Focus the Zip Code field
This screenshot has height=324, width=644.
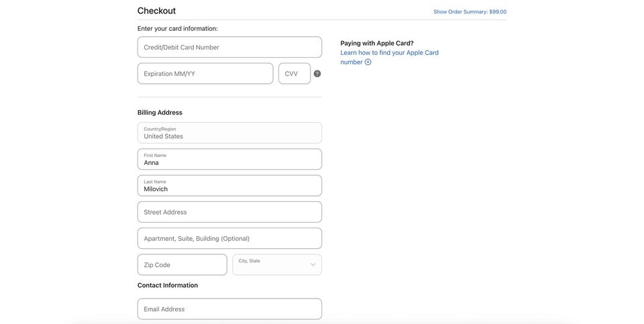pos(182,264)
